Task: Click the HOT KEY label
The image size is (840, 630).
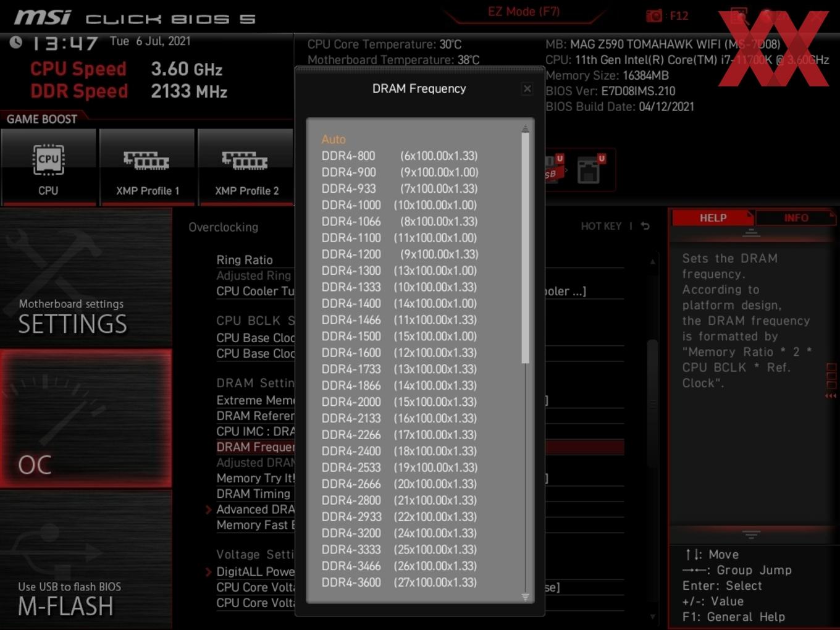Action: click(x=601, y=226)
